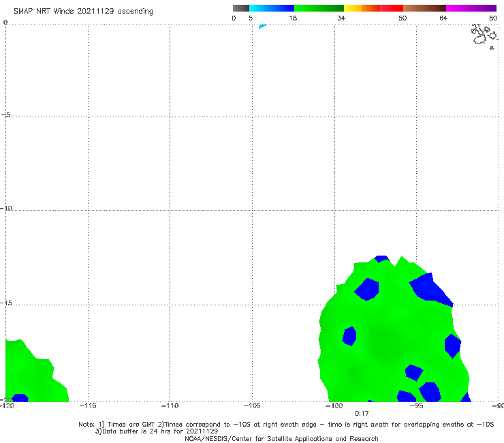Click the gray segment of the color bar

click(x=240, y=8)
